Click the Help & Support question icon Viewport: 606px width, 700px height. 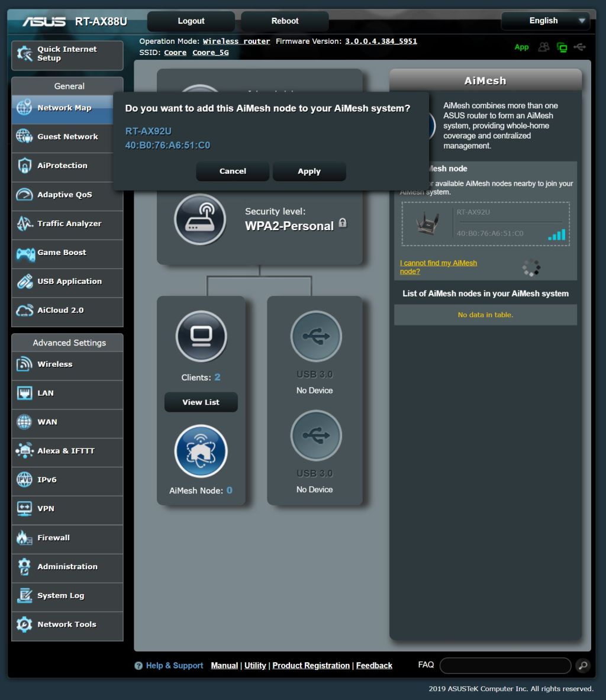pos(138,666)
